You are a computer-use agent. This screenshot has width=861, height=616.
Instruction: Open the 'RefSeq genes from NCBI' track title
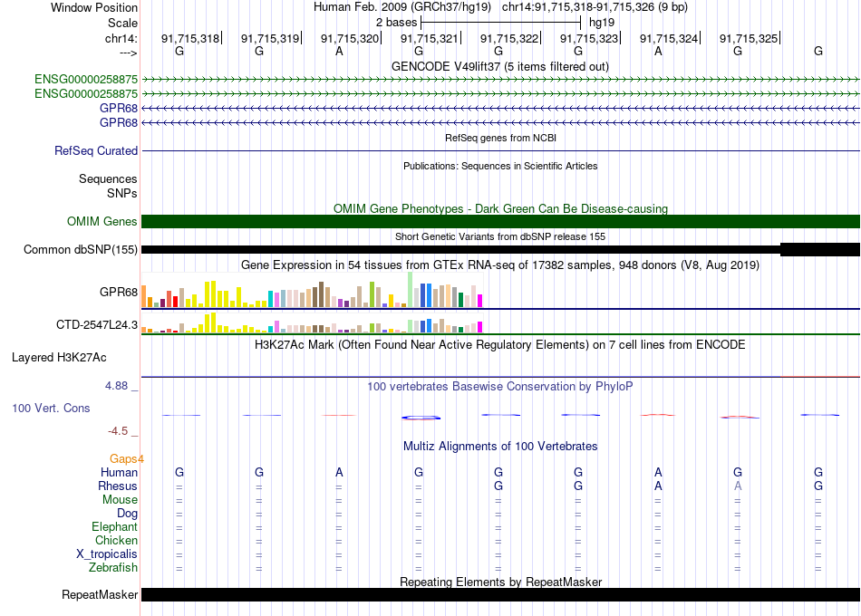coord(501,138)
